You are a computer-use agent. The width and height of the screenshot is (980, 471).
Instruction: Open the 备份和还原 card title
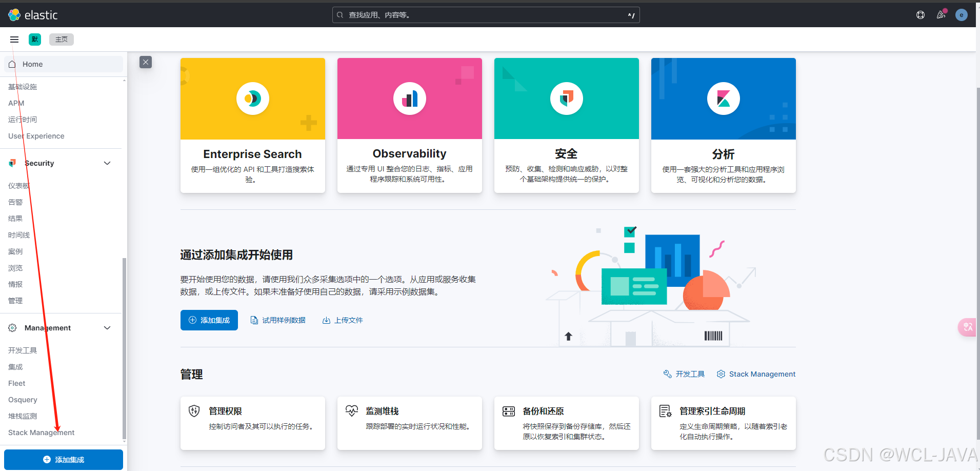(543, 411)
